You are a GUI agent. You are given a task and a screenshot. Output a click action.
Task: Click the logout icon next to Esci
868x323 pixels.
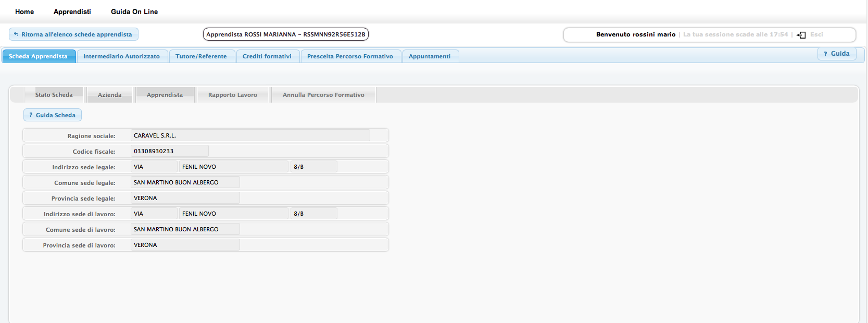801,35
